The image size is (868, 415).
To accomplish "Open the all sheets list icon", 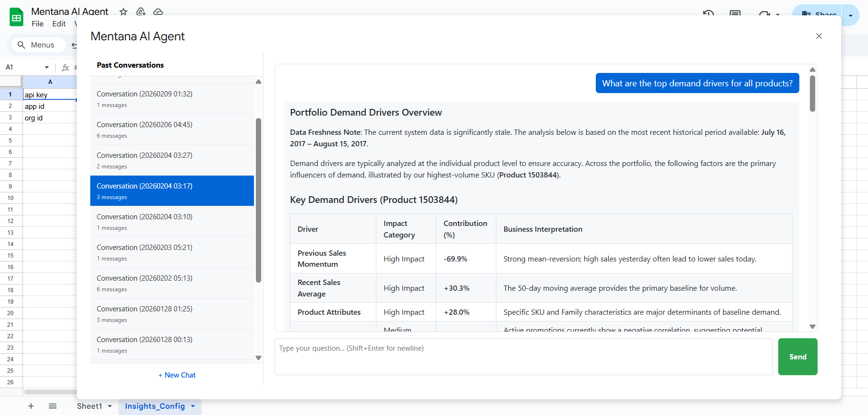I will pyautogui.click(x=53, y=406).
